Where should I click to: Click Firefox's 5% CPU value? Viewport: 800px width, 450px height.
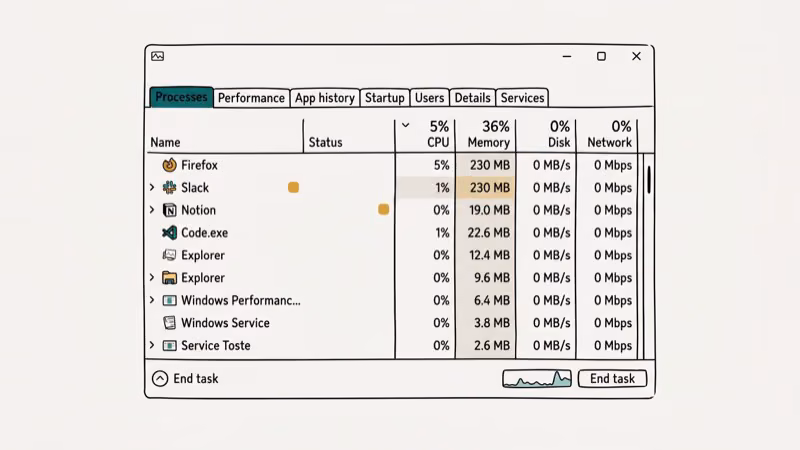coord(441,165)
